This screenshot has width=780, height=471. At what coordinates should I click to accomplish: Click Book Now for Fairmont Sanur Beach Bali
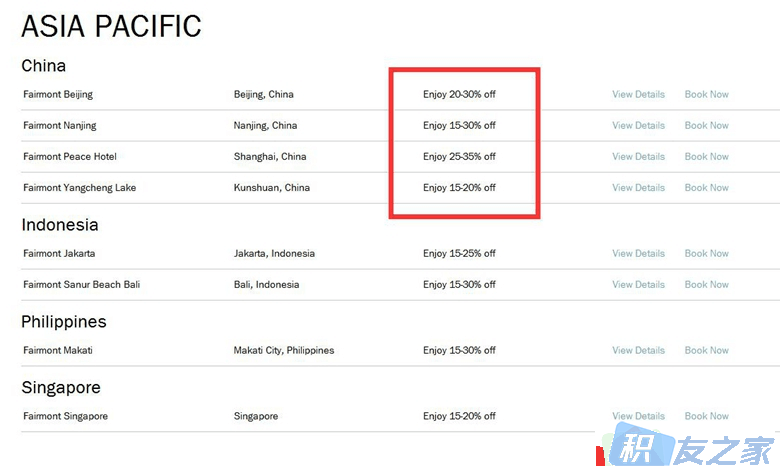[706, 284]
